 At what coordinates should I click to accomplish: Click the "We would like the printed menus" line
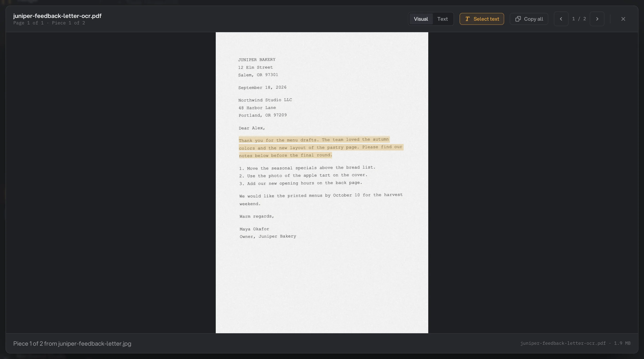click(x=321, y=195)
